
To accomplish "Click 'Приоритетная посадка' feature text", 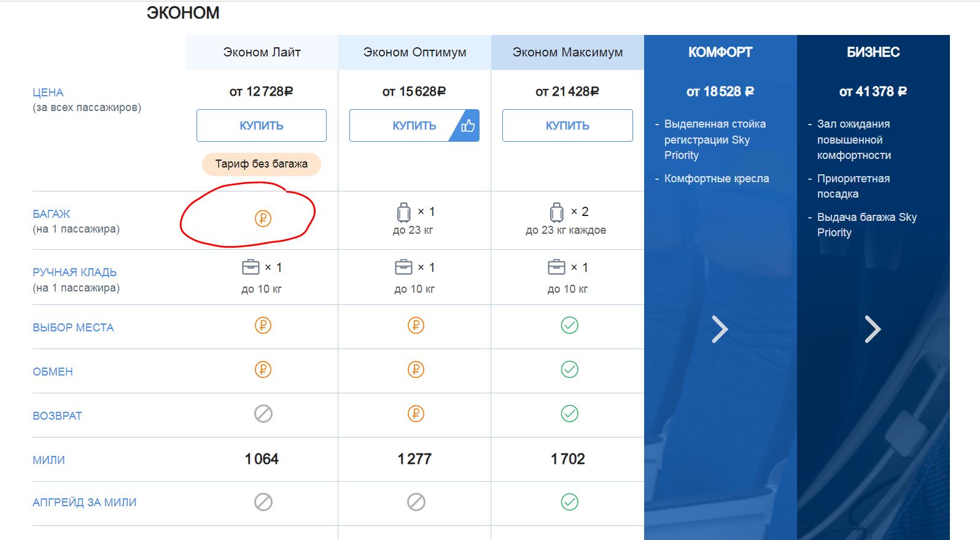I will (x=854, y=186).
